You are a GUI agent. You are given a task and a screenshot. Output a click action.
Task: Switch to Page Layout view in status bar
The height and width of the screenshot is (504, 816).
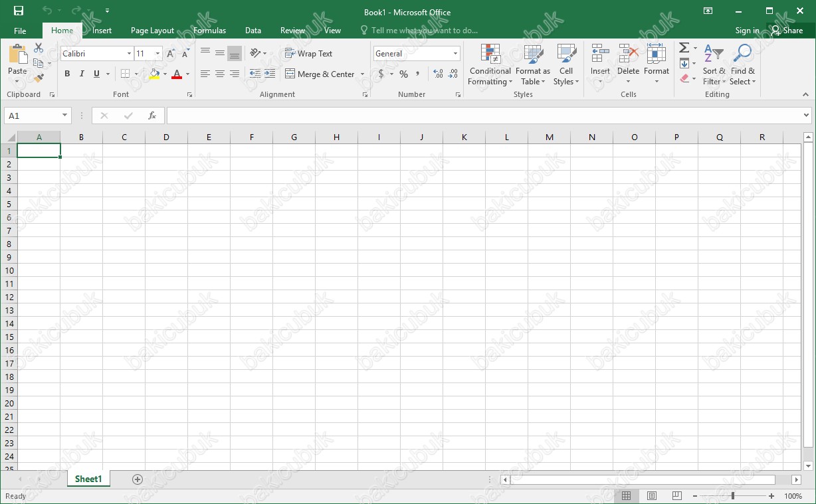point(652,496)
